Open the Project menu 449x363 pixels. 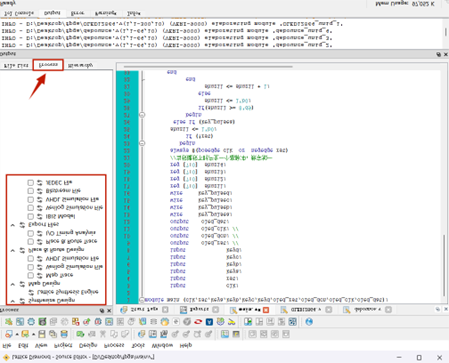tap(63, 345)
